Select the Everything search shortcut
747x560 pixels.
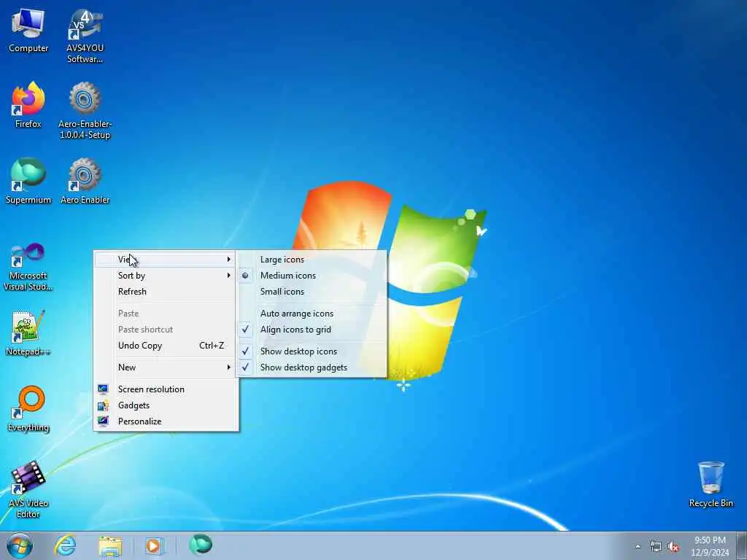pyautogui.click(x=28, y=408)
